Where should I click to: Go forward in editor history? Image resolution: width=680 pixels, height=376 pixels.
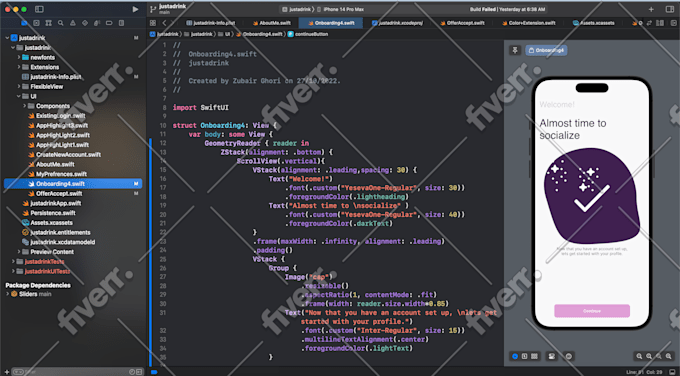pos(172,23)
